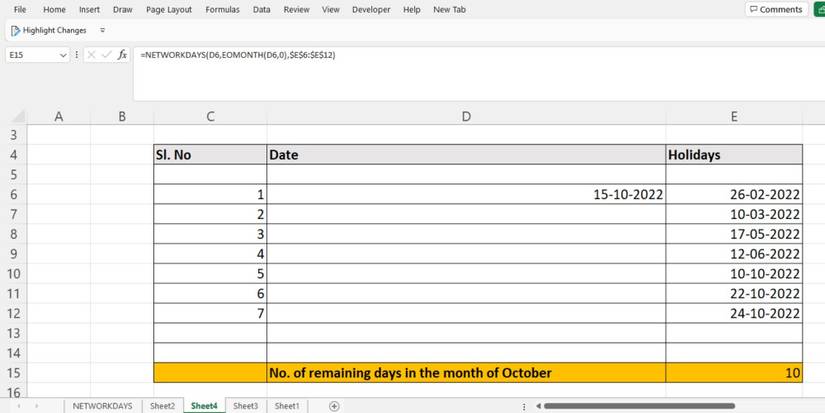Click 'No. of remaining days' label cell

tap(466, 373)
